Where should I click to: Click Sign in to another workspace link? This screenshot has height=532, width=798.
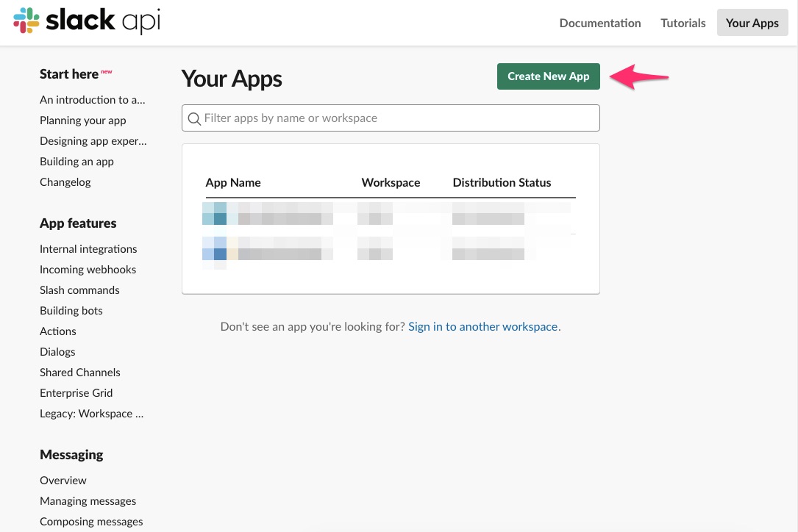click(484, 326)
